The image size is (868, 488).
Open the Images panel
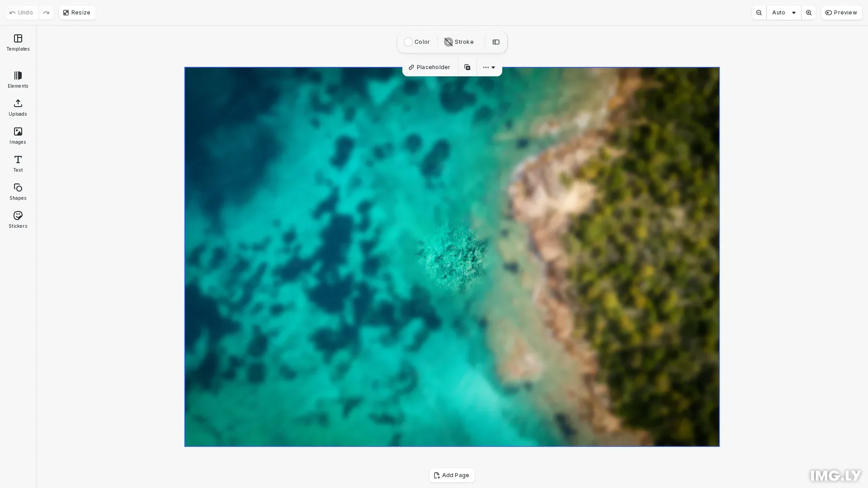tap(18, 136)
